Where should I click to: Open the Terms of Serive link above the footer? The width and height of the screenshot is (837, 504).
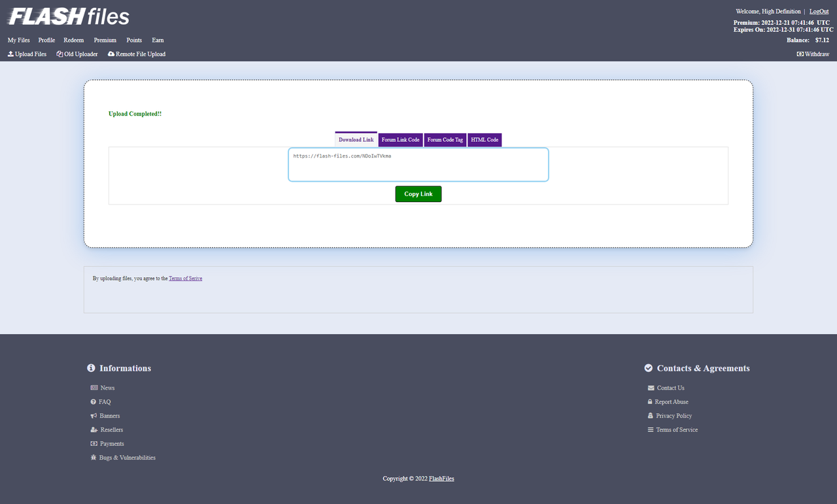pyautogui.click(x=185, y=278)
